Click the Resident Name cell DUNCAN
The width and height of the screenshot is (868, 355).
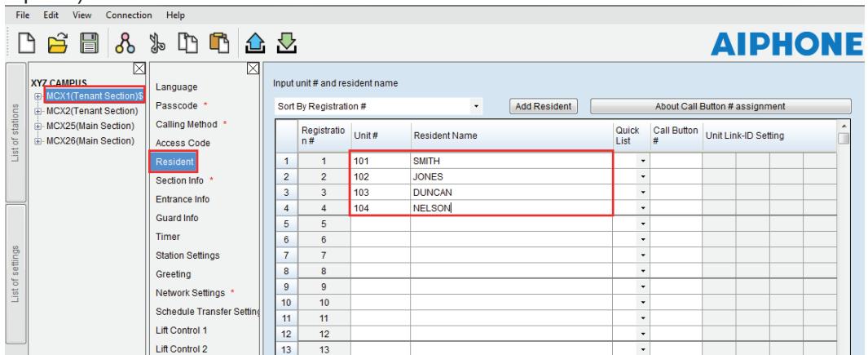point(512,193)
